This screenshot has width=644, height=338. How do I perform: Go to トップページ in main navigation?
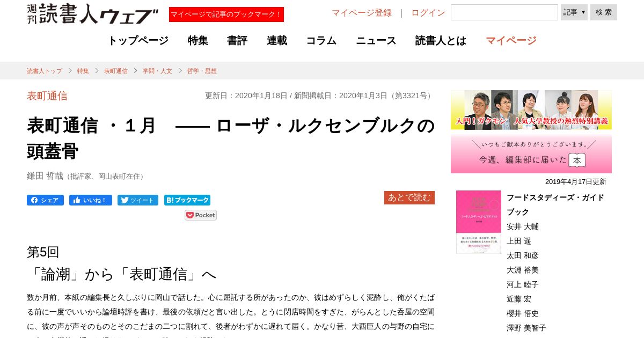138,40
